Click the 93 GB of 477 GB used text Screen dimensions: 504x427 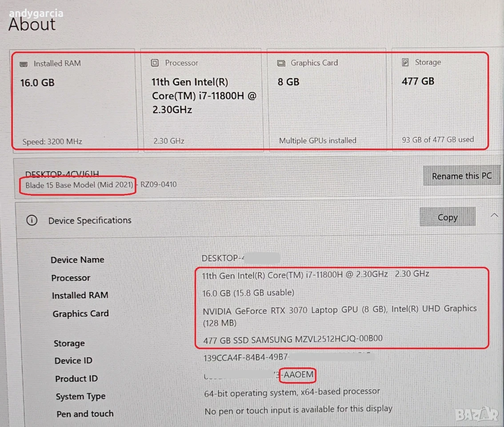click(438, 140)
